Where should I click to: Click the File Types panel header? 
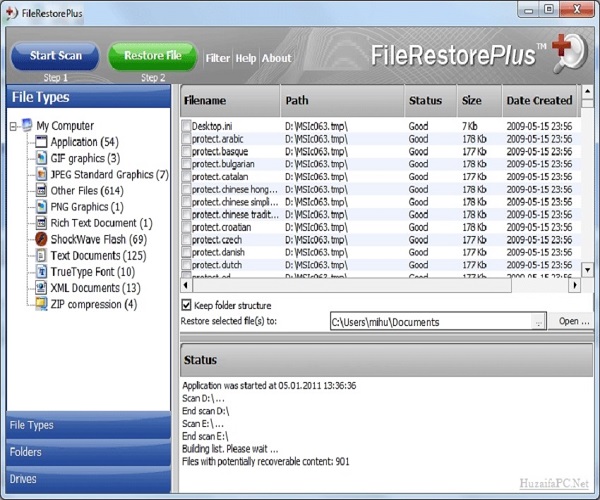tap(88, 97)
